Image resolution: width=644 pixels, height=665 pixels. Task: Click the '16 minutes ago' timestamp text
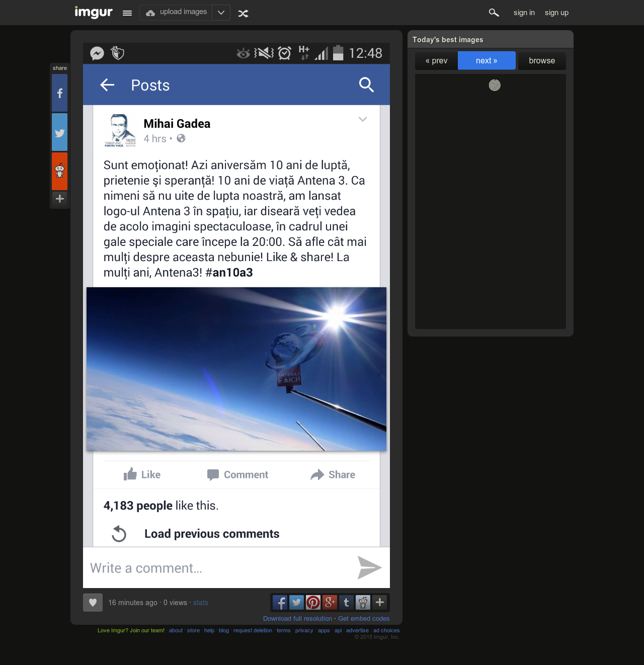coord(133,603)
